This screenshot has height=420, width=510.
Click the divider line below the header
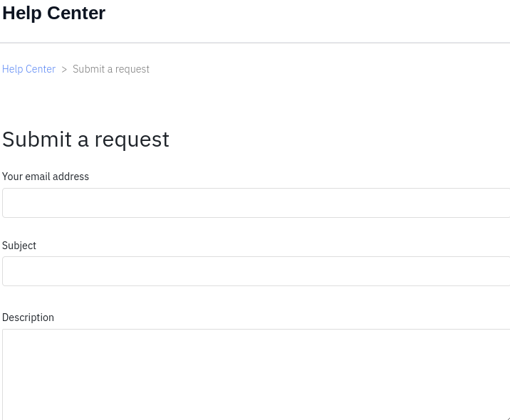coord(255,43)
